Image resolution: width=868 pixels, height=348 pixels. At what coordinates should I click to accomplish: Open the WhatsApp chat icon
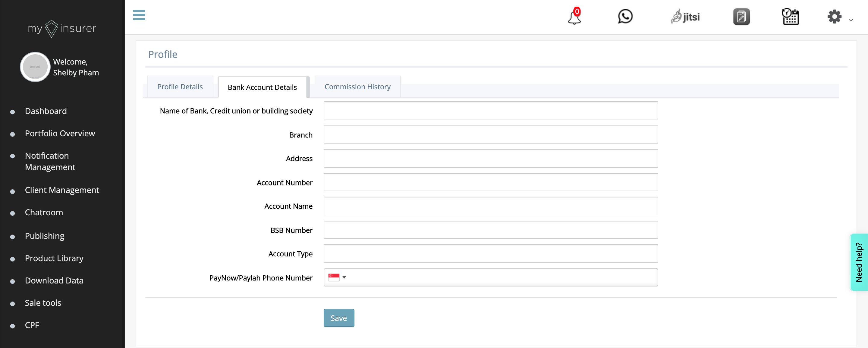[625, 17]
